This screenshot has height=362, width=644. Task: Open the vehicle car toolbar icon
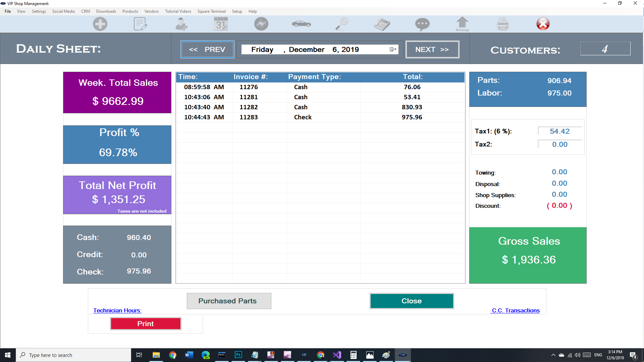[x=301, y=24]
